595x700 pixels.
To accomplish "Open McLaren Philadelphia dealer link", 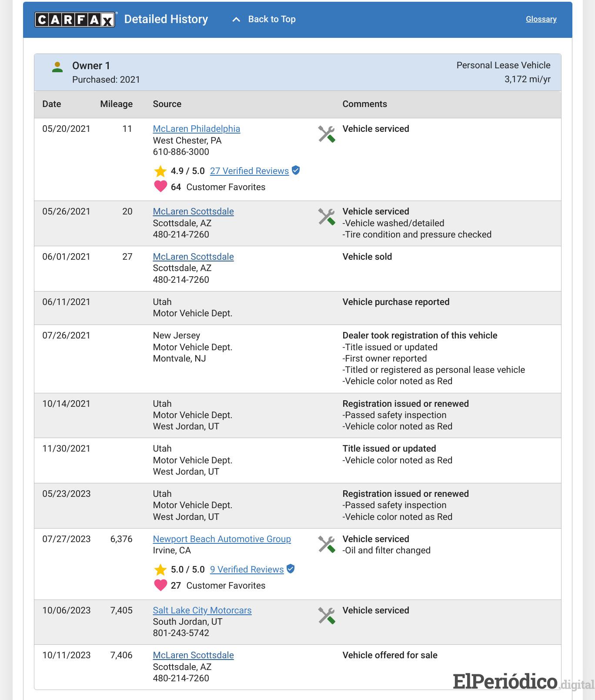I will coord(197,129).
